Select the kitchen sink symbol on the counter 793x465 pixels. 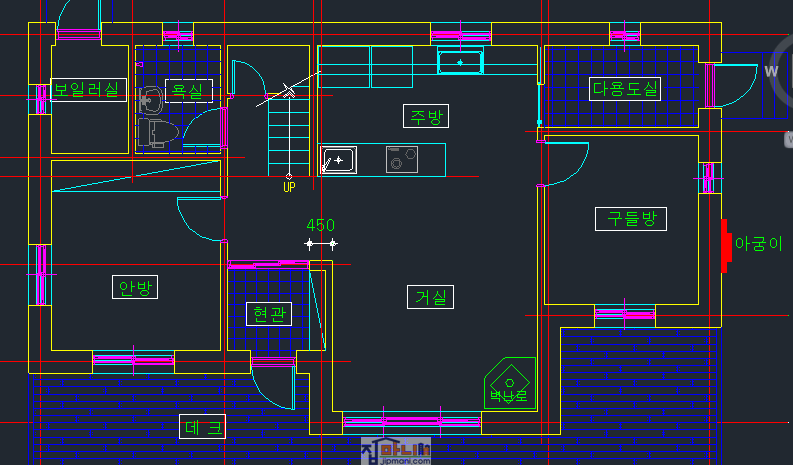pyautogui.click(x=338, y=160)
